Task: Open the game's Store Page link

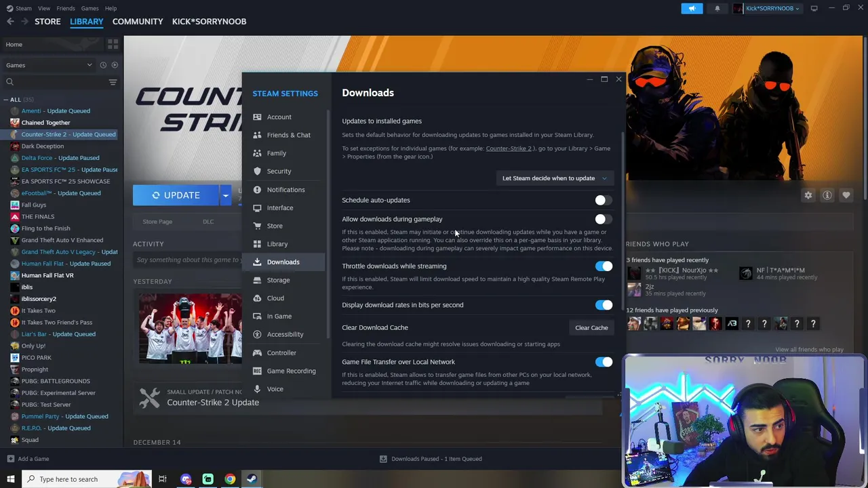Action: 157,222
